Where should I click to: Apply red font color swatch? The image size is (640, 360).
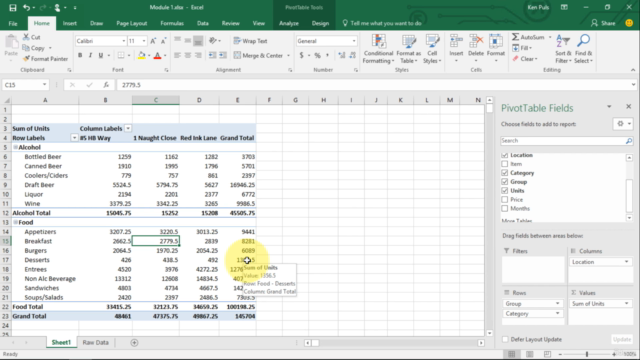(157, 56)
